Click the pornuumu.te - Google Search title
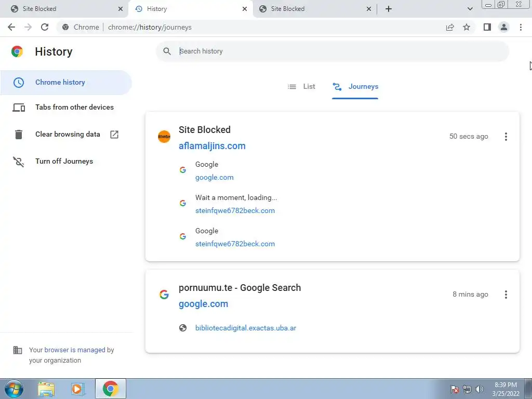Image resolution: width=532 pixels, height=399 pixels. click(x=240, y=288)
